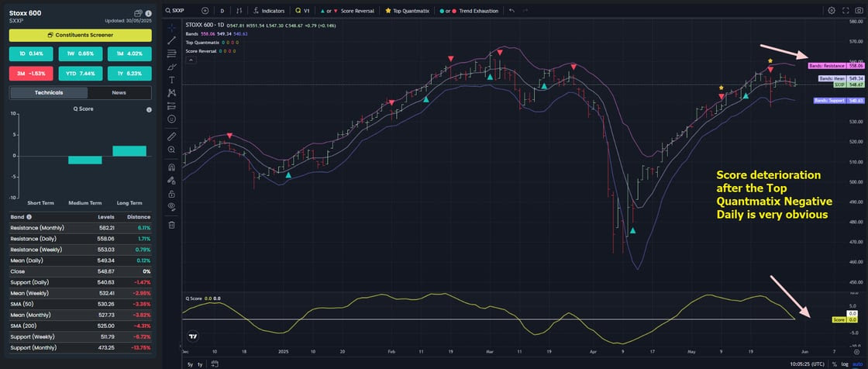868x369 pixels.
Task: Select the ruler measure tool
Action: 171,136
